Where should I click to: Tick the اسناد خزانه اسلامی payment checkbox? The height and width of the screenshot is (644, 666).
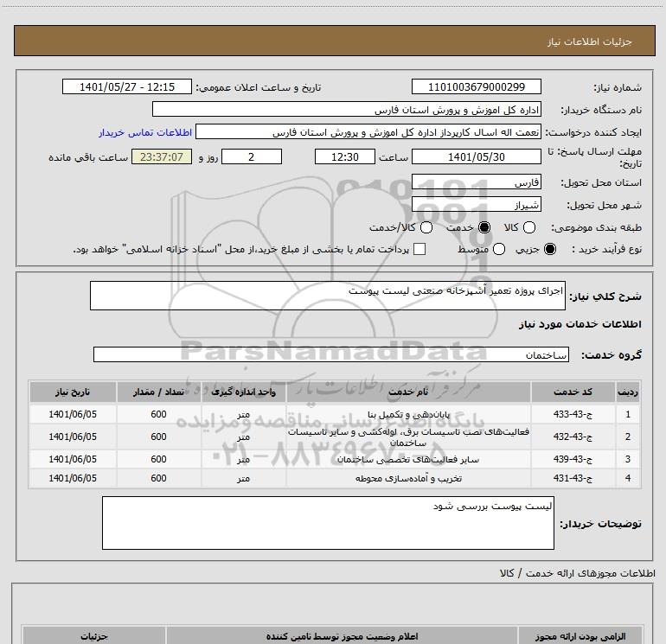click(x=419, y=249)
